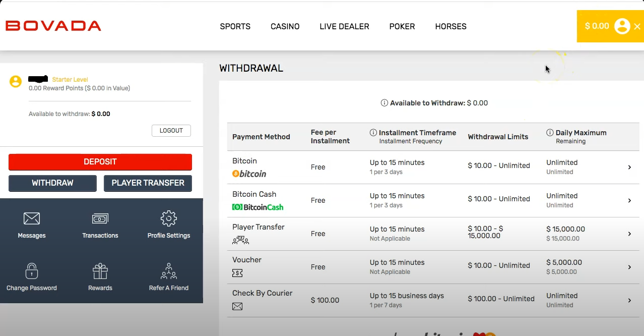The width and height of the screenshot is (644, 336).
Task: Expand the Player Transfer row chevron
Action: [629, 234]
